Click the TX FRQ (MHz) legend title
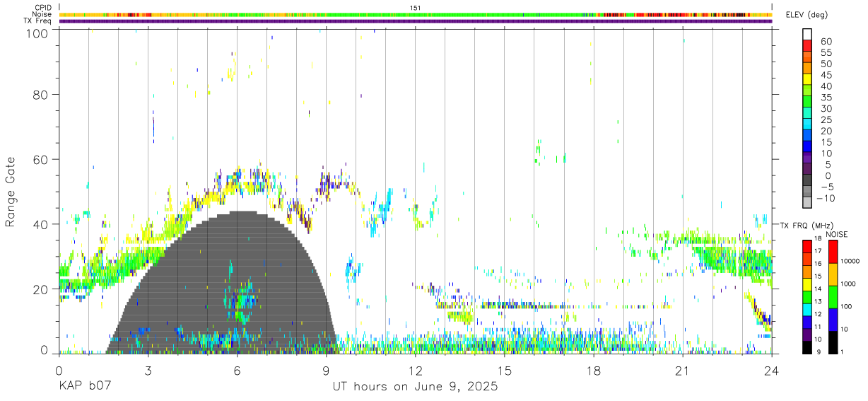 805,225
